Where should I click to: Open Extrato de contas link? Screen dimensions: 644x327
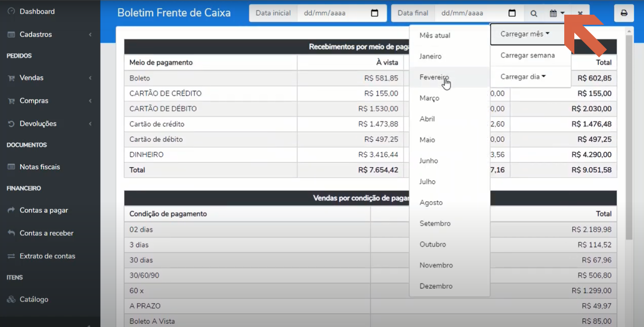48,256
